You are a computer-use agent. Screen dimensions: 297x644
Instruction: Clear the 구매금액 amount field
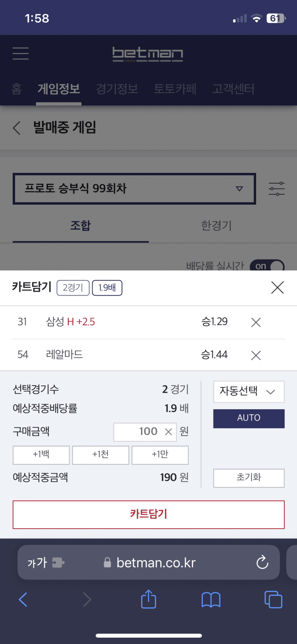coord(168,432)
